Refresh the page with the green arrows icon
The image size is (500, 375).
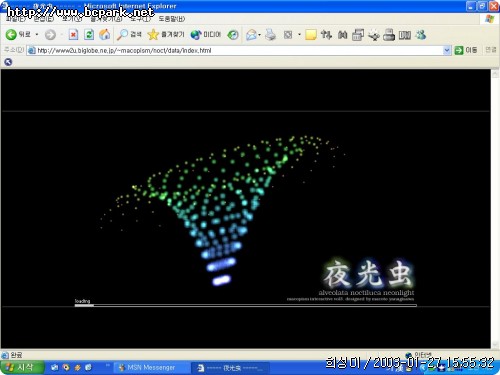(89, 34)
